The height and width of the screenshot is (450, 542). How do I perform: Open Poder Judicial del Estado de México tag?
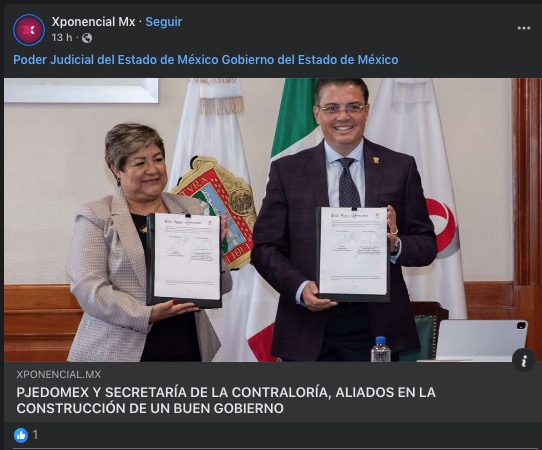pos(116,59)
